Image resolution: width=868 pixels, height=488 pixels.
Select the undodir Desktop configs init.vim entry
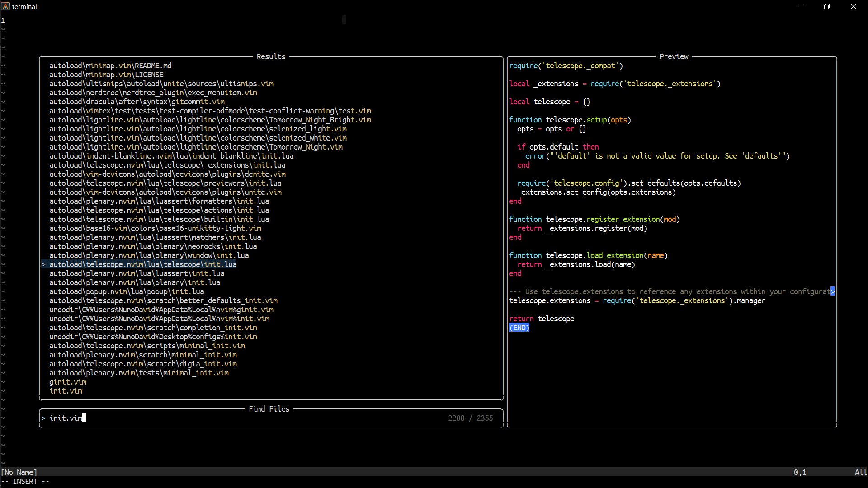(153, 337)
